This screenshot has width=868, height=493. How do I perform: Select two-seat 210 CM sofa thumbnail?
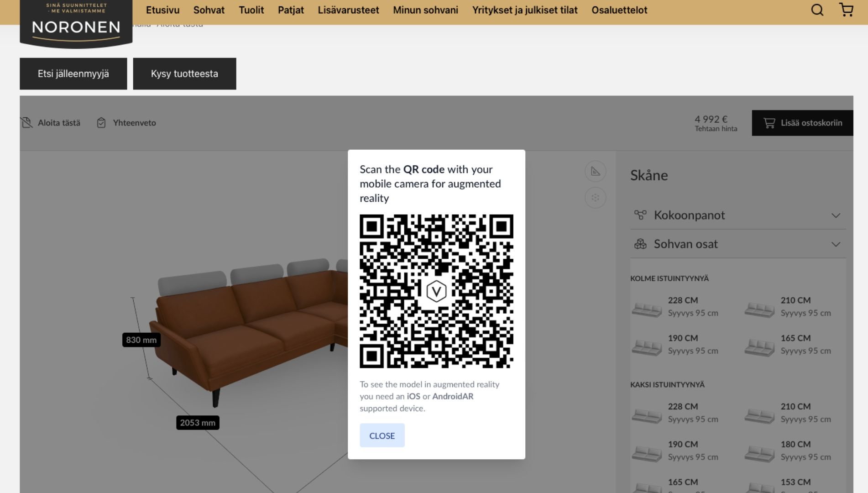coord(759,416)
